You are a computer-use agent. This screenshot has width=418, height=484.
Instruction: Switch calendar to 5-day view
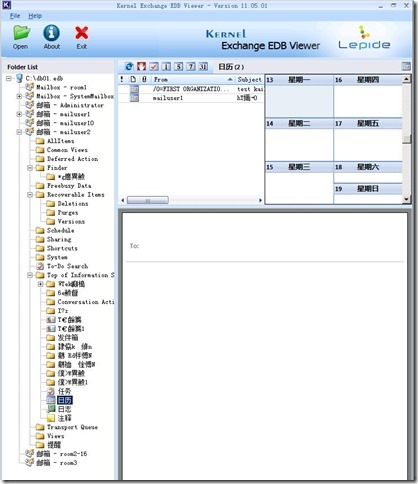point(178,67)
